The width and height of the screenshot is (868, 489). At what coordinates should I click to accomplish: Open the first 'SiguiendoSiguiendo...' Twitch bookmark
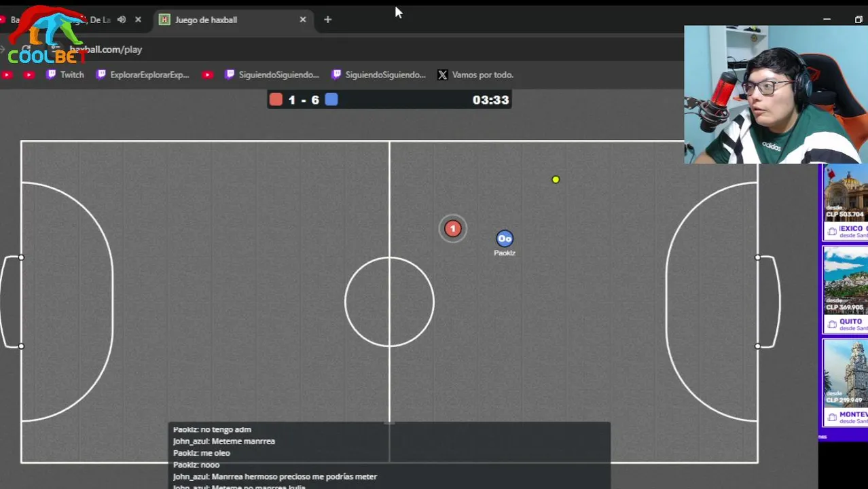click(x=272, y=75)
